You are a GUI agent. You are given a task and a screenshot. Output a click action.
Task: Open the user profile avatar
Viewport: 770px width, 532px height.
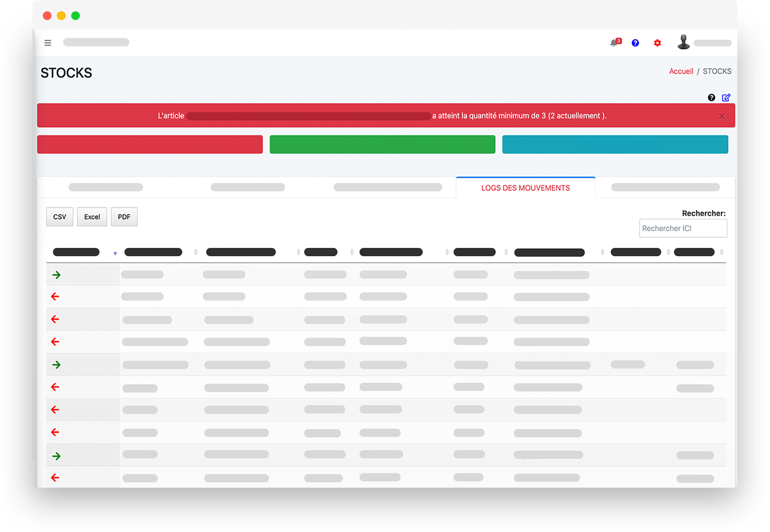coord(684,42)
